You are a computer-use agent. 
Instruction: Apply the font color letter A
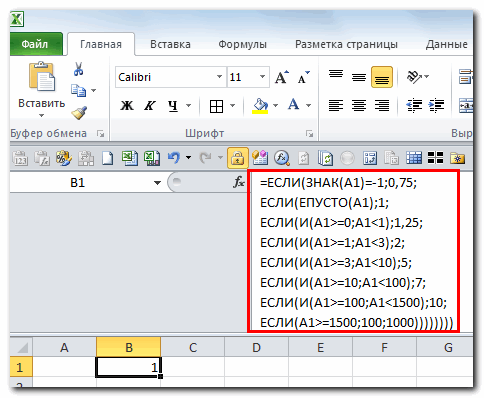tap(293, 105)
